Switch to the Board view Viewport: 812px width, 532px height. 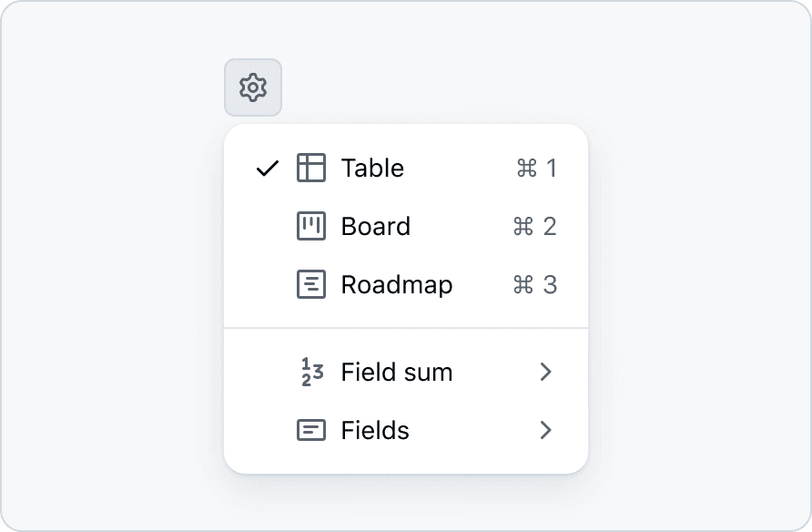click(x=405, y=226)
